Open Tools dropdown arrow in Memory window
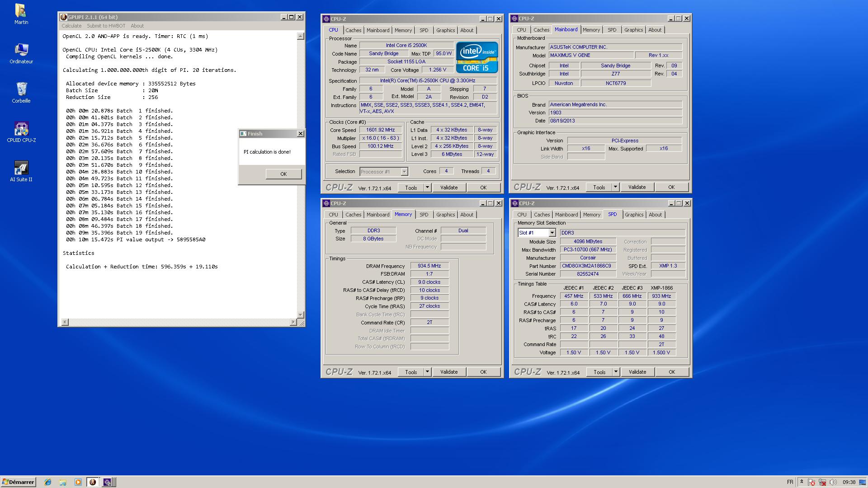The width and height of the screenshot is (868, 488). 427,372
